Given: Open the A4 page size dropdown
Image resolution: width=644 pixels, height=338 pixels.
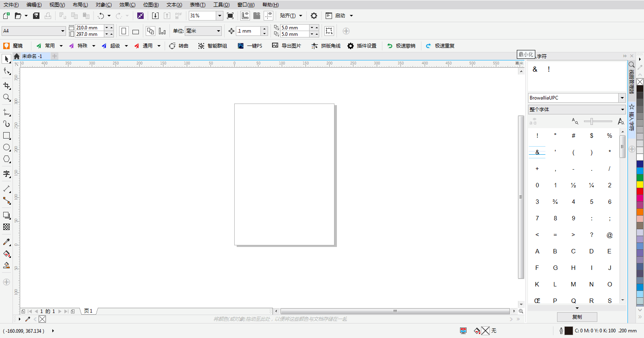Looking at the screenshot, I should click(x=63, y=31).
